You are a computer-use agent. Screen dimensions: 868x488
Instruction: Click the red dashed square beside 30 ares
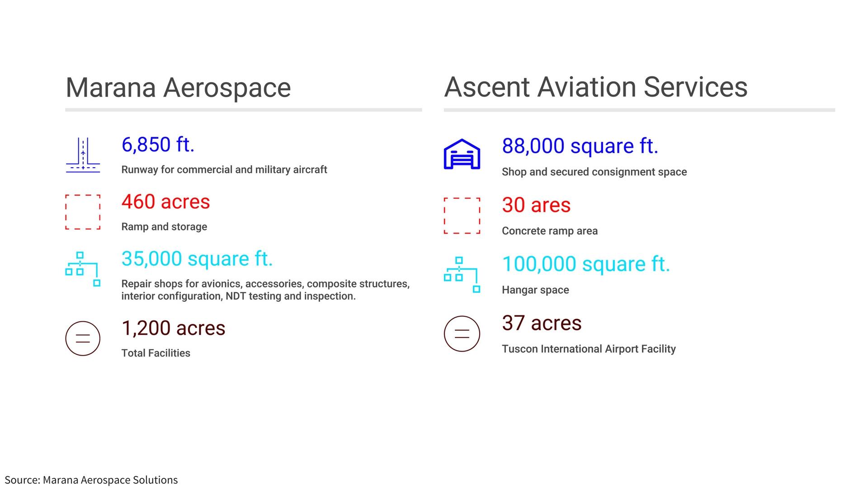tap(462, 216)
